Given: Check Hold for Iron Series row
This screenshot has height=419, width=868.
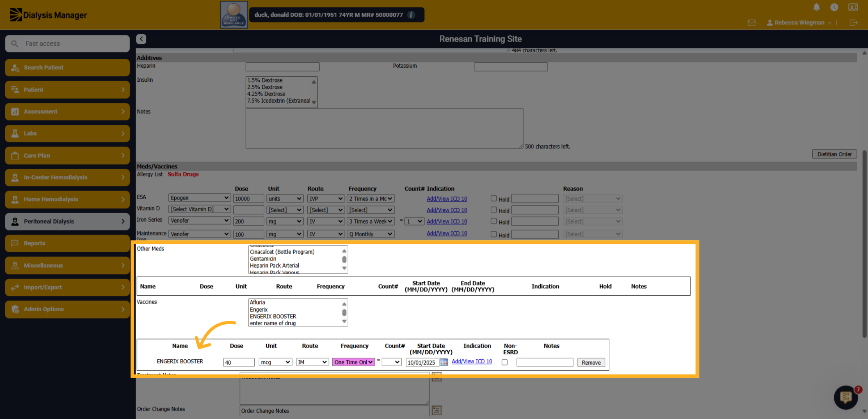Looking at the screenshot, I should pos(494,221).
